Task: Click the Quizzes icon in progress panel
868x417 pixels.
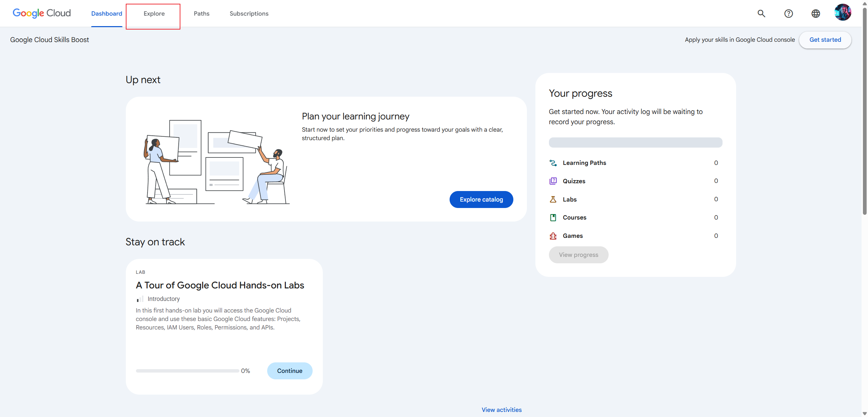Action: pyautogui.click(x=553, y=181)
